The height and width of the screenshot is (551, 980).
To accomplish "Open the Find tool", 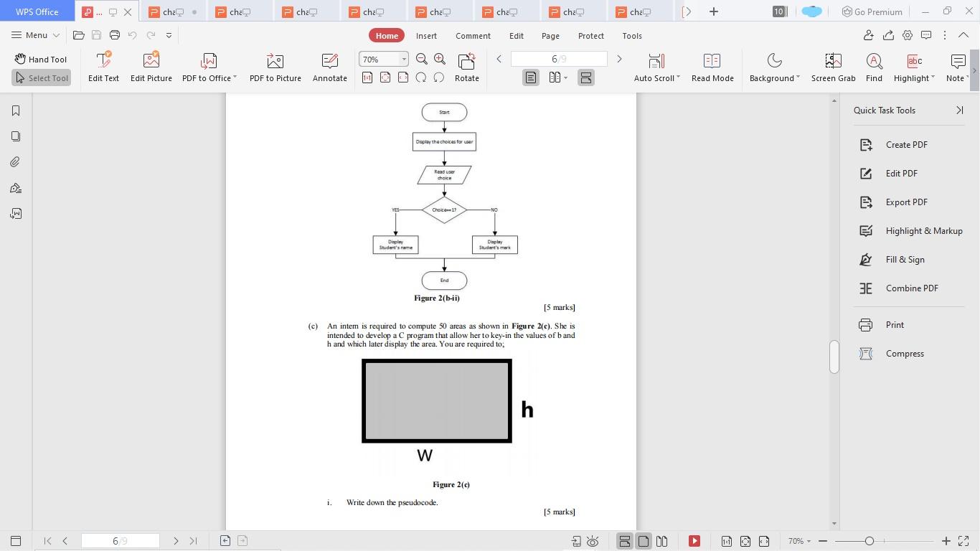I will 874,67.
